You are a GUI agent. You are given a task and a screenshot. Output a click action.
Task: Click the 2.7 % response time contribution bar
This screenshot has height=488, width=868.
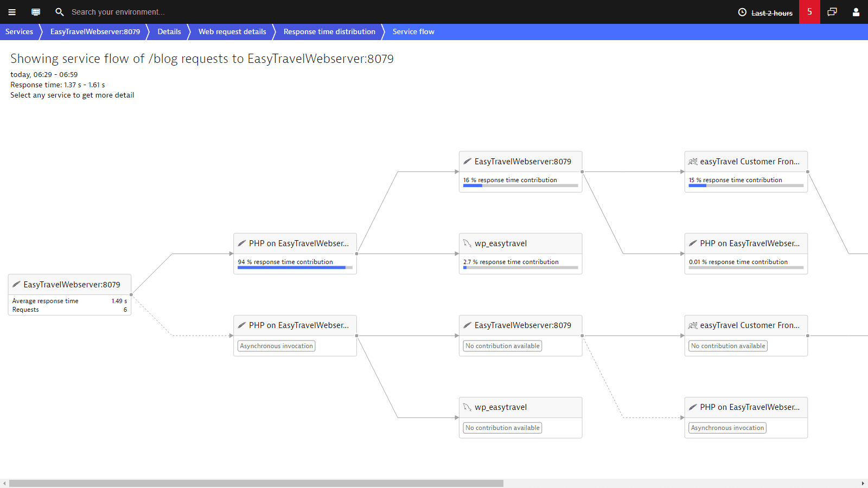tap(521, 267)
